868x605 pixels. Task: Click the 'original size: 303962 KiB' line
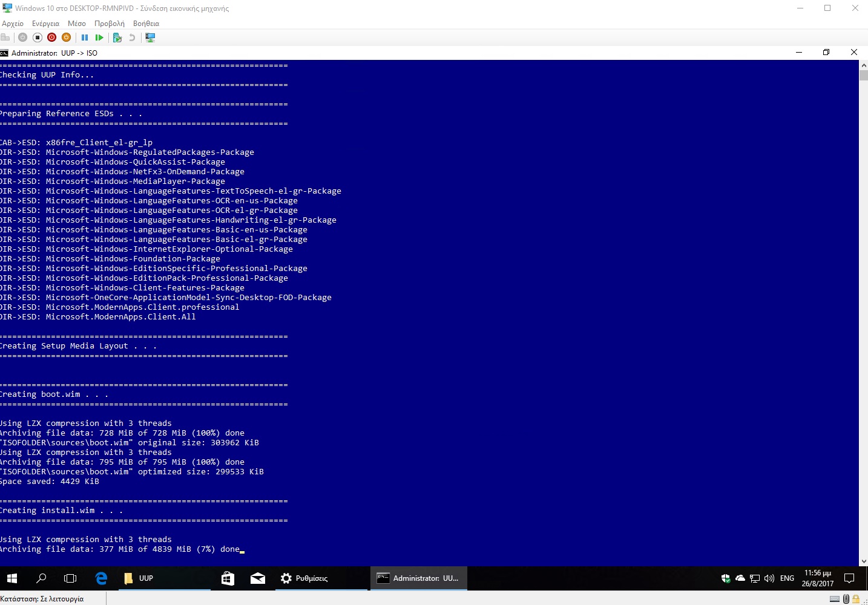tap(130, 443)
